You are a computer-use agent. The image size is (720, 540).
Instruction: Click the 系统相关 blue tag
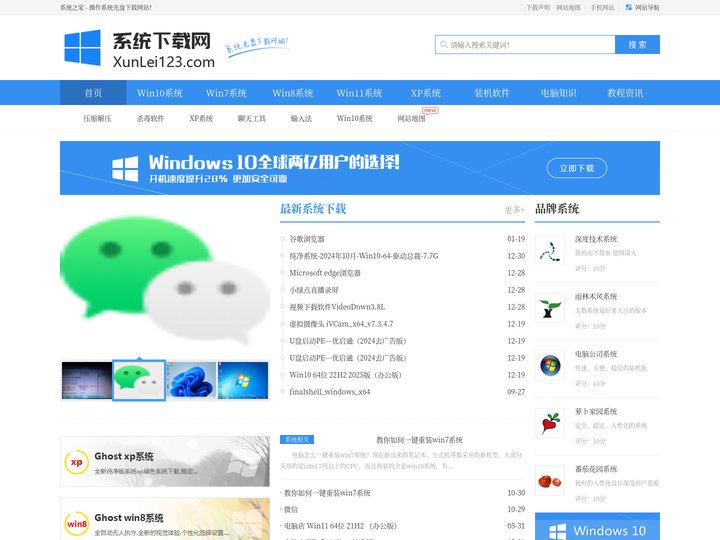tap(297, 439)
